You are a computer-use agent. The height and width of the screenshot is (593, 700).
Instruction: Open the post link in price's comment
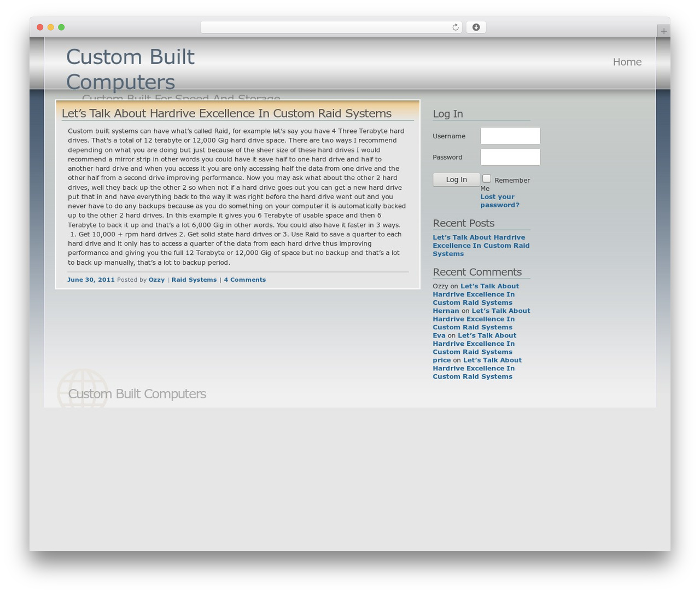pyautogui.click(x=477, y=368)
